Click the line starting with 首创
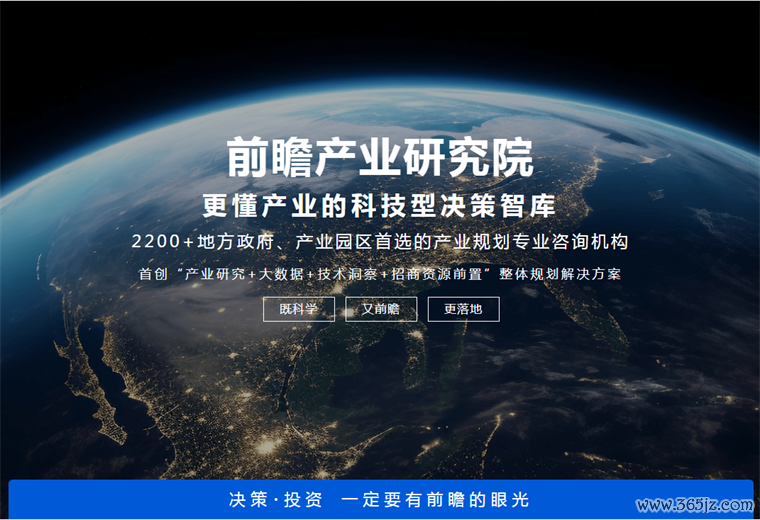The image size is (760, 520). click(380, 274)
